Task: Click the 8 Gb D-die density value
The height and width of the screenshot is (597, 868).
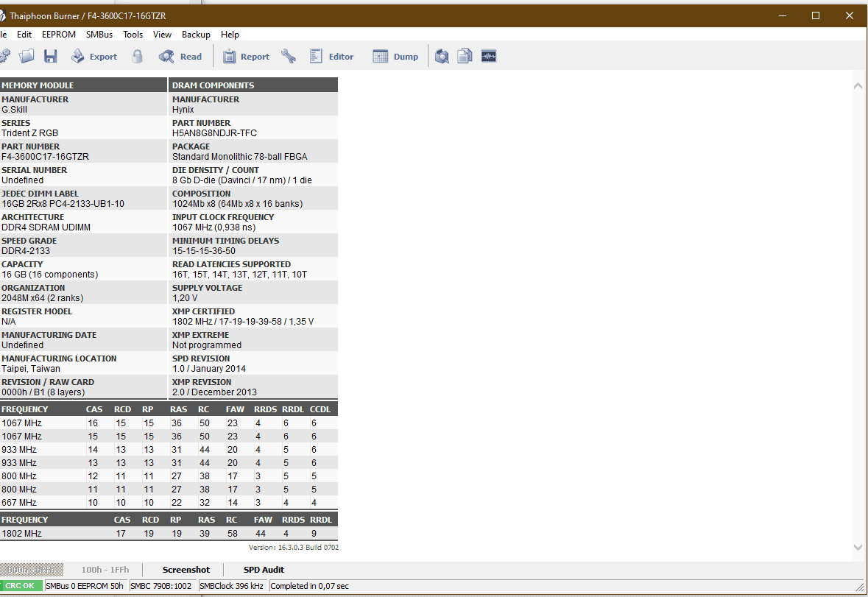Action: tap(242, 180)
